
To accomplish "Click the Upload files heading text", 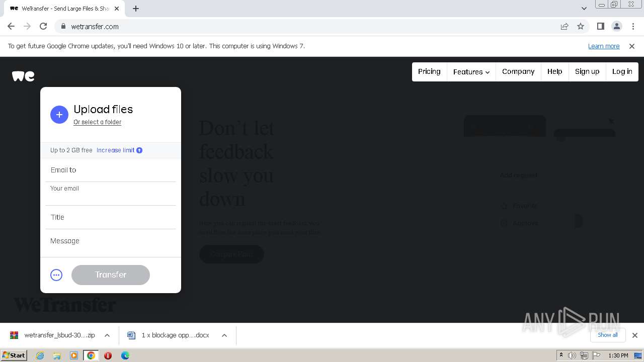I will pos(103,109).
